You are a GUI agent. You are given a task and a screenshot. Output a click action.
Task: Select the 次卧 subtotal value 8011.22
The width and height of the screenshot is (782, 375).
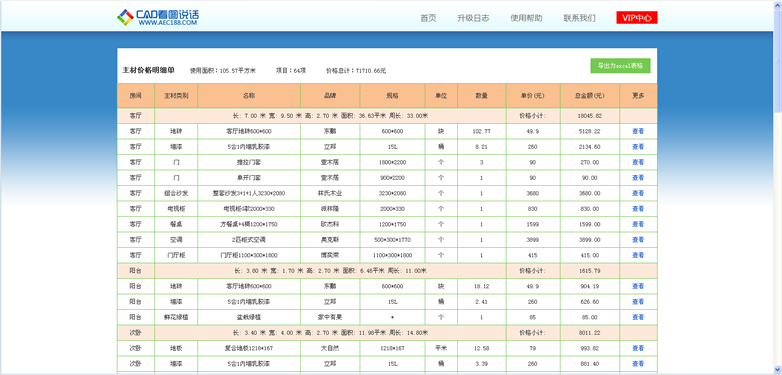point(589,333)
